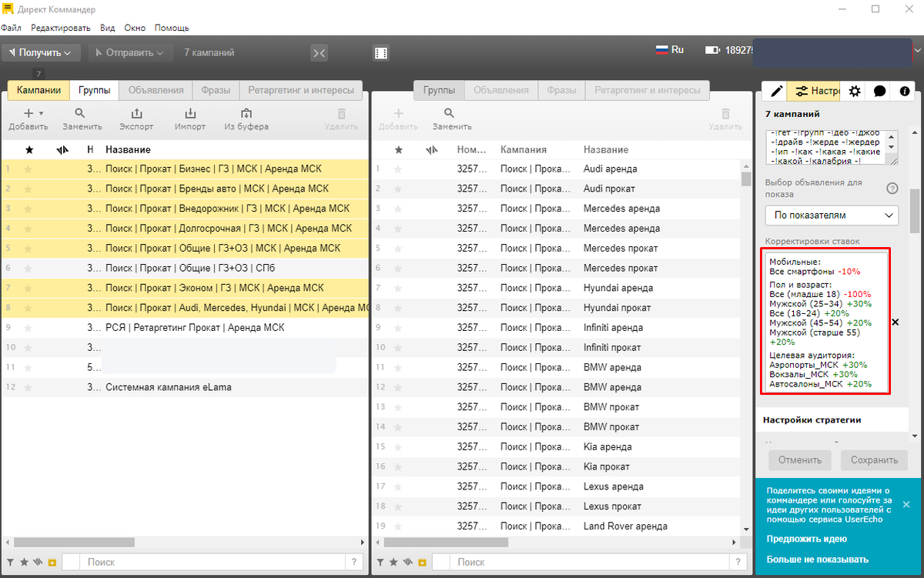Click lightning filter icon under campaigns list
Image resolution: width=924 pixels, height=578 pixels.
pyautogui.click(x=38, y=563)
